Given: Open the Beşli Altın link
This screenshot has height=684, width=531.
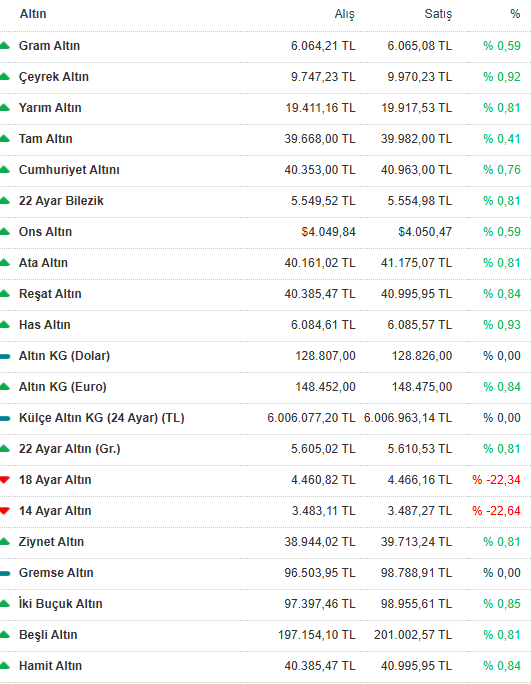Looking at the screenshot, I should coord(48,635).
